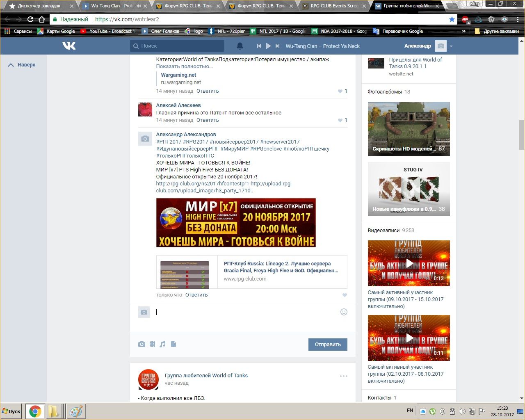Expand the comment with Показать полностью
Viewport: 525px width, 420px height.
pyautogui.click(x=184, y=66)
